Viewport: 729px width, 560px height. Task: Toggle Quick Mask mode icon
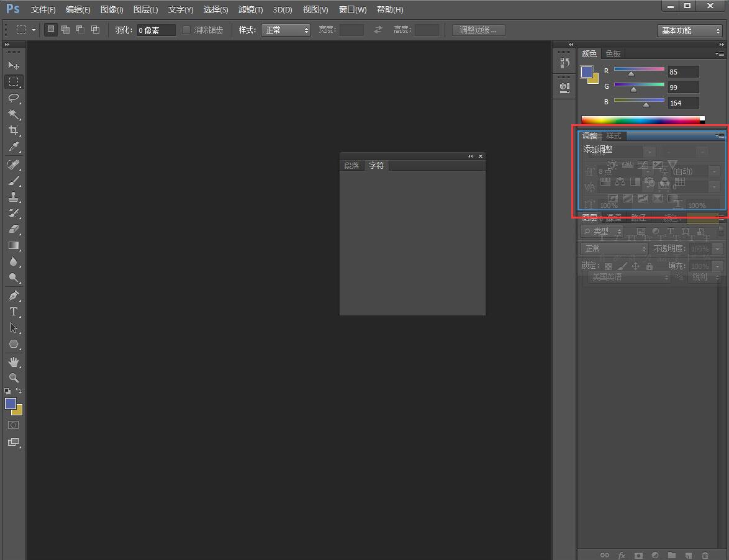(13, 425)
